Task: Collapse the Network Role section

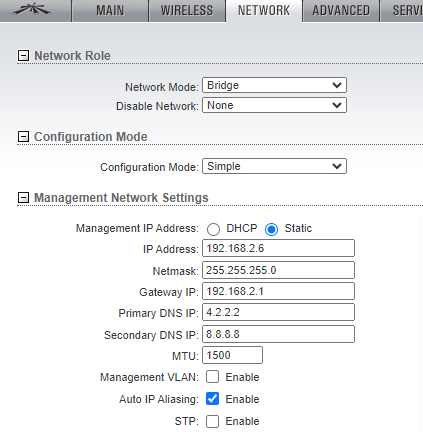Action: pos(23,55)
